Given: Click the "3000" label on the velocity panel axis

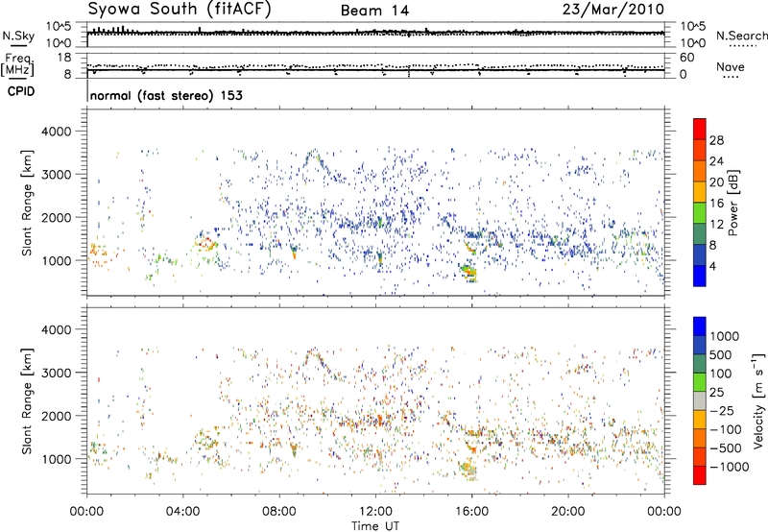Looking at the screenshot, I should [56, 373].
